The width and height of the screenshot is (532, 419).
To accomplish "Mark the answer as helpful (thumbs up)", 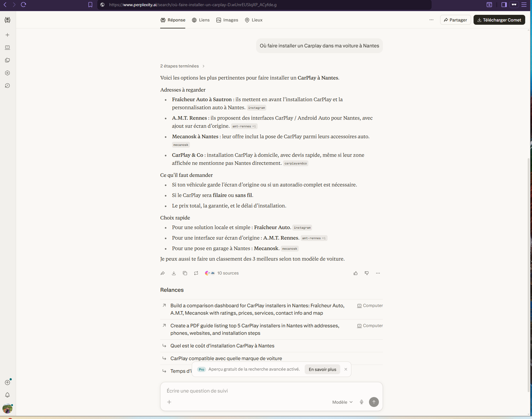I will [x=356, y=273].
